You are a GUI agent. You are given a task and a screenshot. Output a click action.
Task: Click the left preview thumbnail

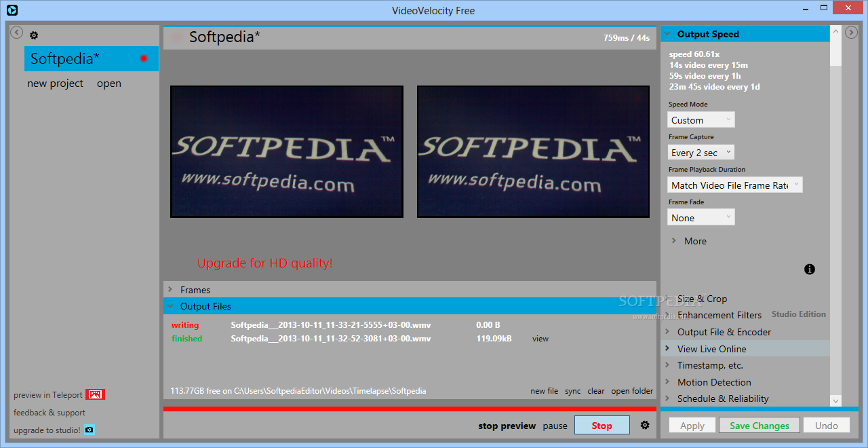287,151
